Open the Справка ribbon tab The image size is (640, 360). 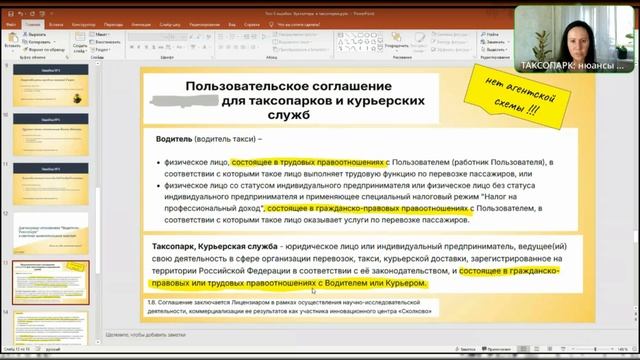251,25
